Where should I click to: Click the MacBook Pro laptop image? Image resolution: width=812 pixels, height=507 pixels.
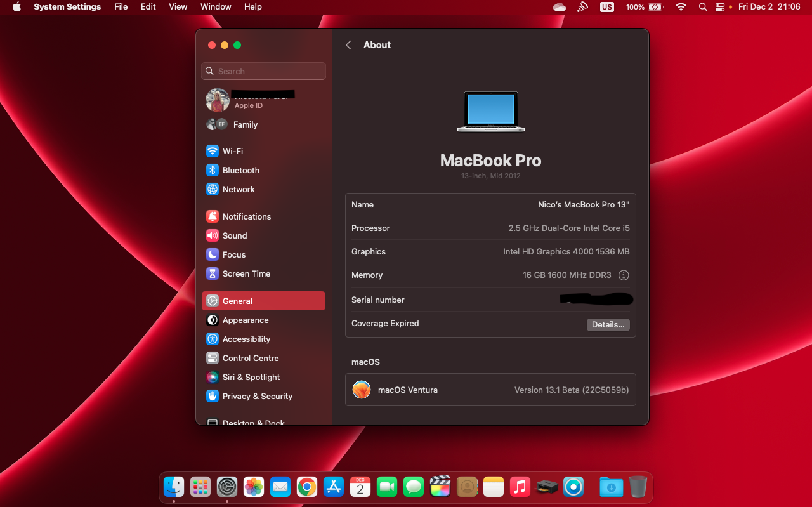coord(491,112)
